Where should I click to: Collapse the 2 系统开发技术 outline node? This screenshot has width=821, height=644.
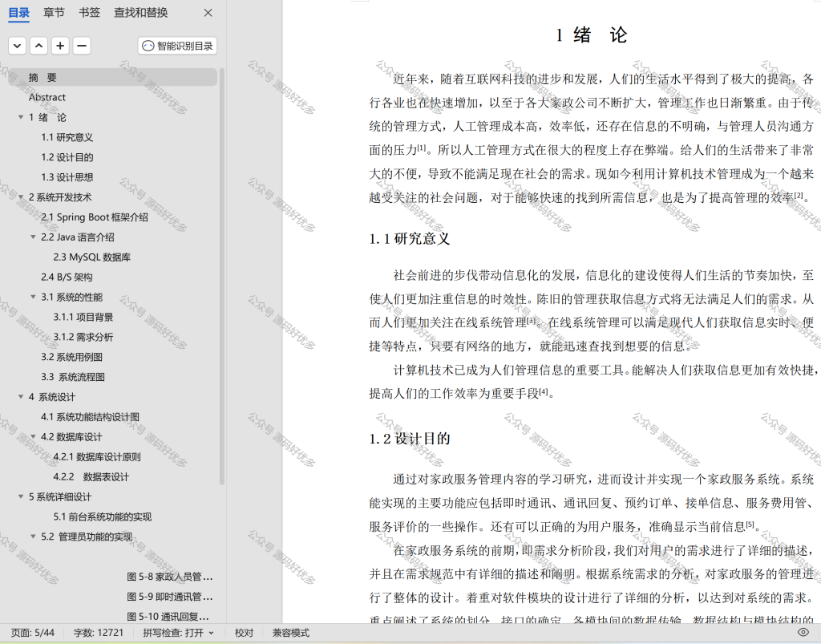click(x=21, y=196)
